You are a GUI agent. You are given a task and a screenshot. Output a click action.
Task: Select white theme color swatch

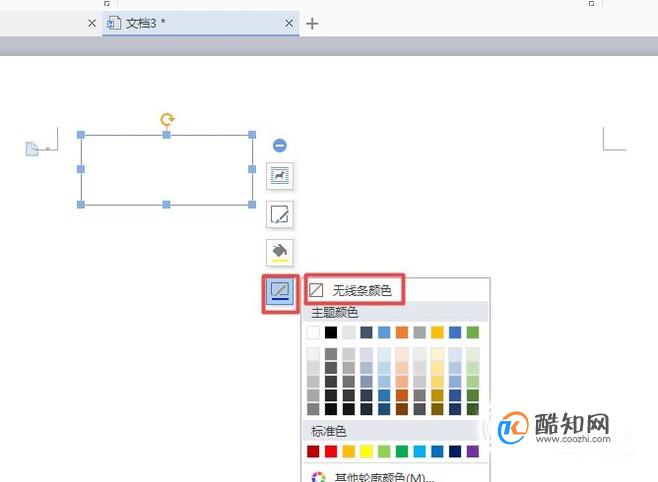[313, 333]
